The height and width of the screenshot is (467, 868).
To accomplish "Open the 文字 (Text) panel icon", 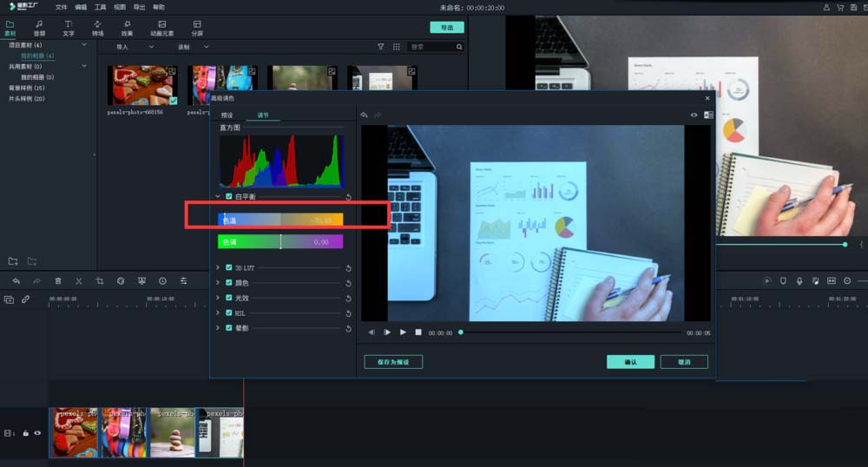I will point(69,28).
